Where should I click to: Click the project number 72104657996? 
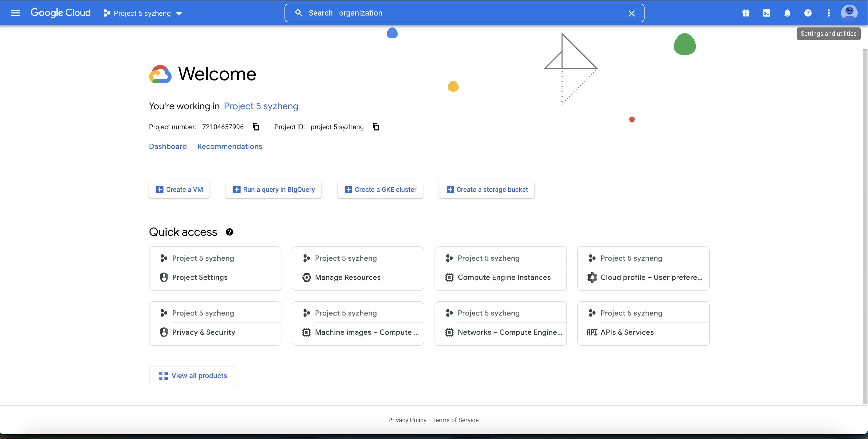coord(223,127)
